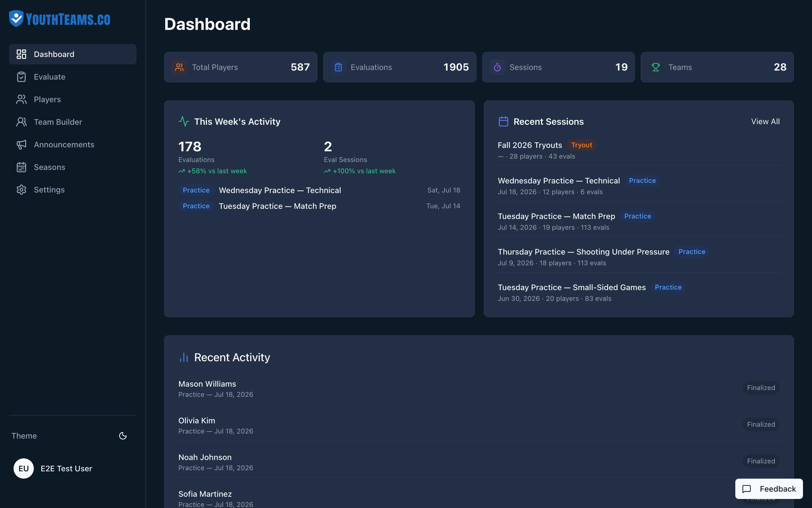812x508 pixels.
Task: Click the trend arrow next to +58% vs last week
Action: pyautogui.click(x=182, y=171)
